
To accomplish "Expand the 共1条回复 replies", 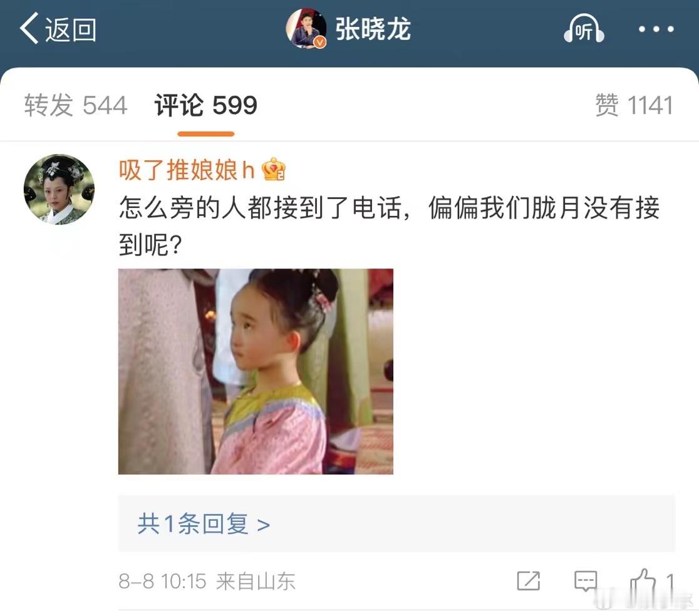I will [396, 523].
